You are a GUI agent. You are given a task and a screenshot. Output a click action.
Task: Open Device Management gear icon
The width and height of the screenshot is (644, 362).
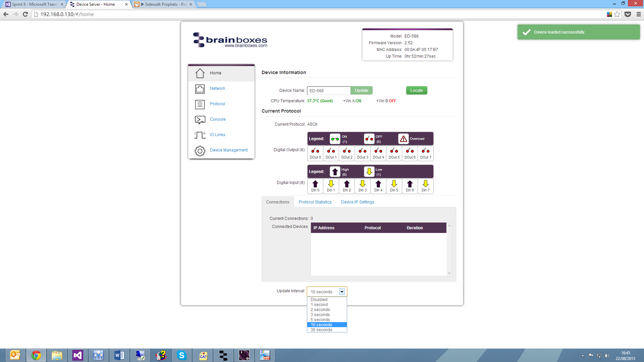(x=200, y=150)
